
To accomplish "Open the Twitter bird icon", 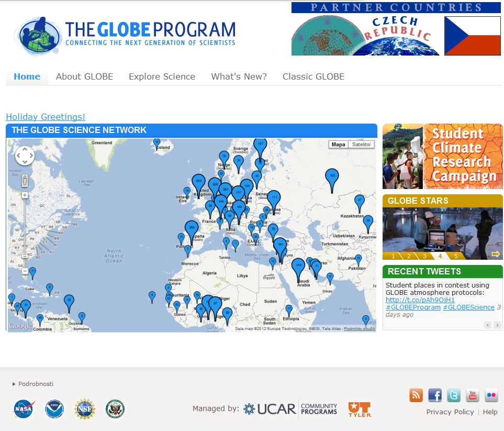I will [454, 395].
